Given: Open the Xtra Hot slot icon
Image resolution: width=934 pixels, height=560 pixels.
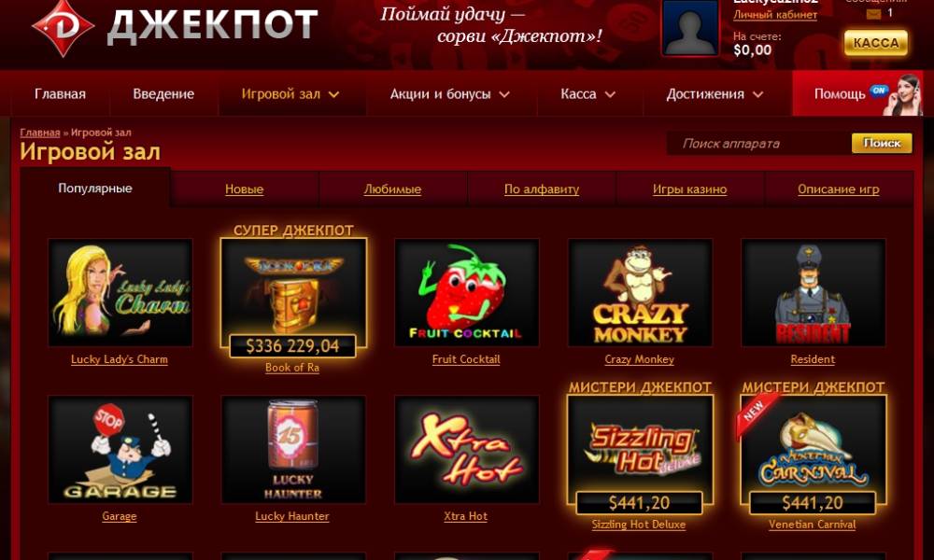Looking at the screenshot, I should (466, 449).
